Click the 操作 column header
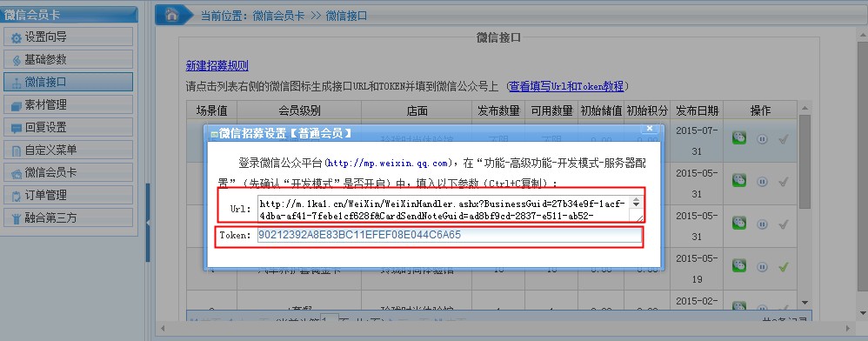Screen dimensions: 868x341 click(x=760, y=110)
